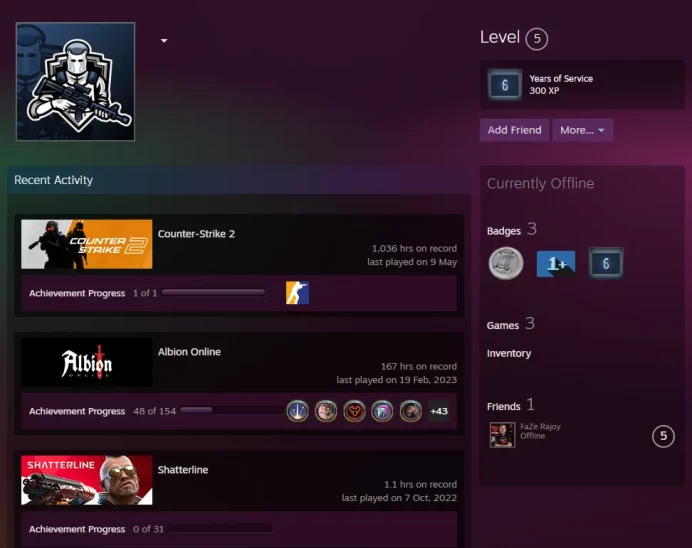The image size is (692, 548).
Task: Open the profile avatar image
Action: tap(75, 82)
